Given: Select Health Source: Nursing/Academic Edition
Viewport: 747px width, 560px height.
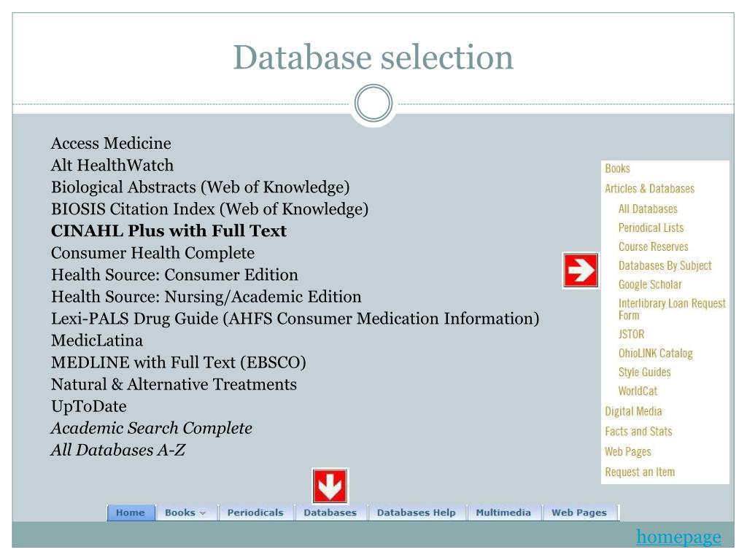Looking at the screenshot, I should (x=206, y=297).
